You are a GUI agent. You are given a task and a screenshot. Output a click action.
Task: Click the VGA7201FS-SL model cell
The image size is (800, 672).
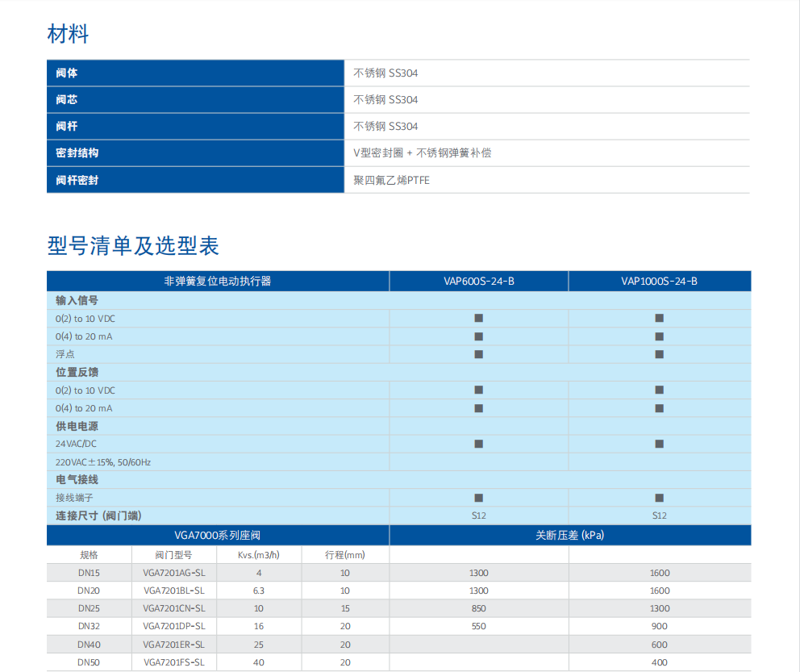coord(174,663)
